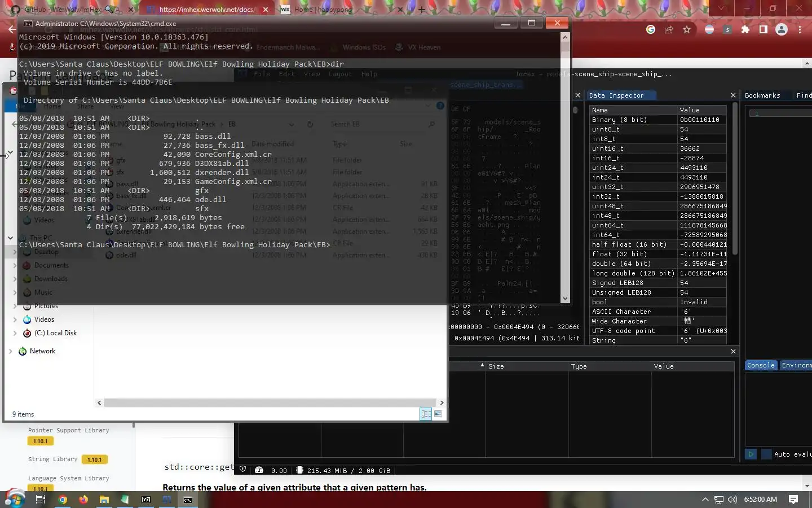This screenshot has height=508, width=812.
Task: Open the Bookmarks tab in ImHex
Action: [x=762, y=95]
